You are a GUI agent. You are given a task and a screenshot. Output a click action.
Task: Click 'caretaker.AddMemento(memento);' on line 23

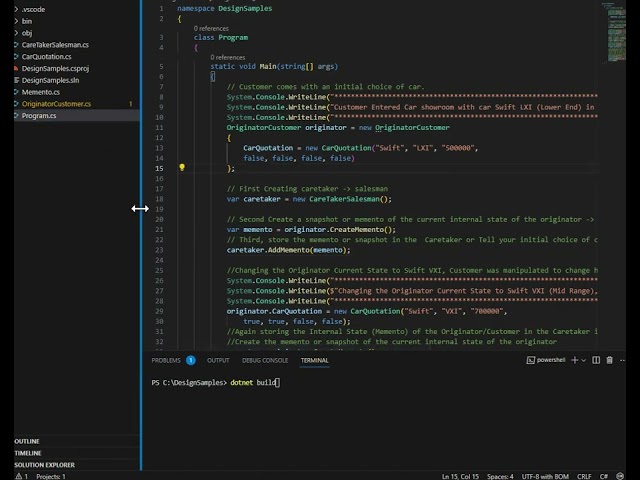(288, 250)
